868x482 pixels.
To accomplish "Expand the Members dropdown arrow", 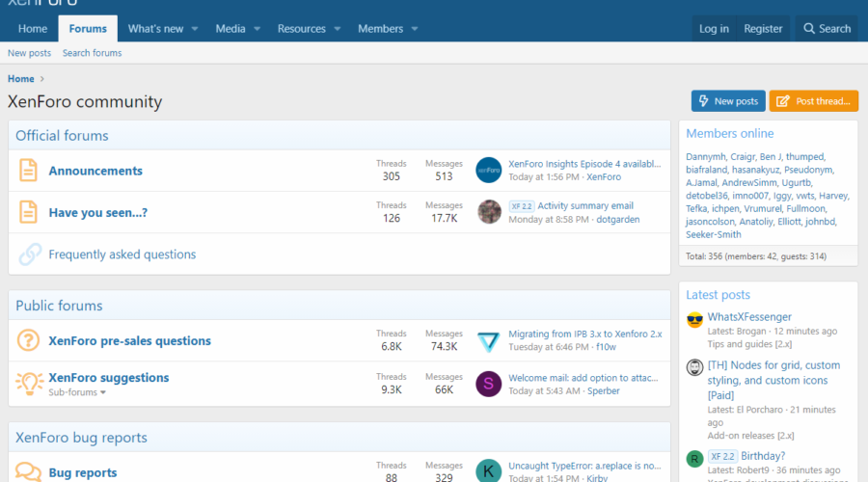I will 415,29.
